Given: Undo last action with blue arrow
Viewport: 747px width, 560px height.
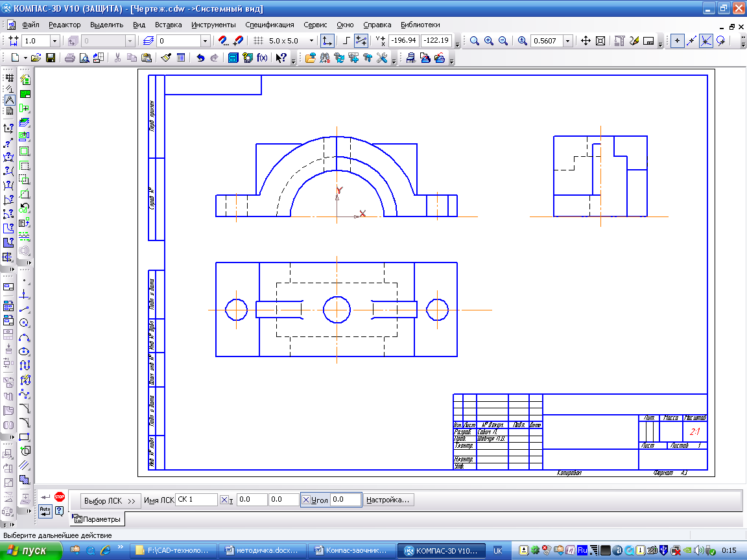Looking at the screenshot, I should 200,58.
